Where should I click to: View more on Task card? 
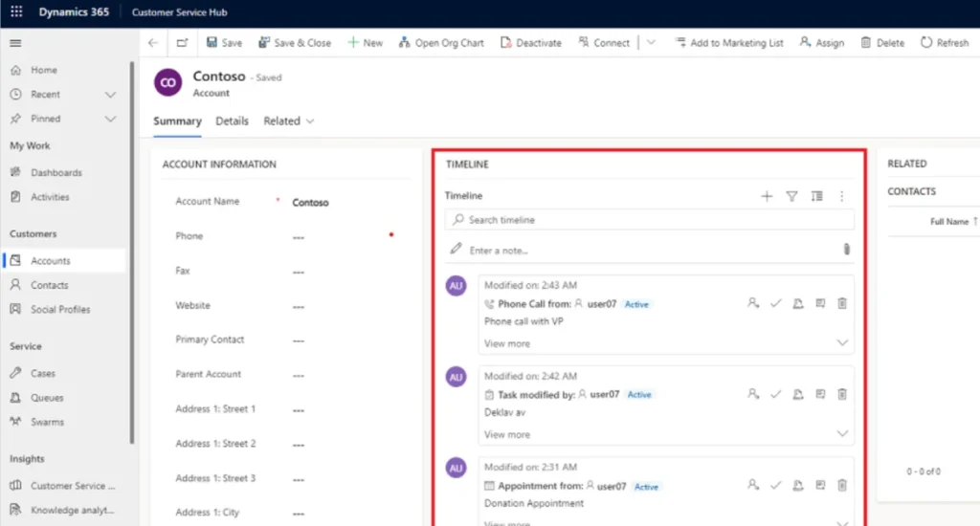(507, 434)
